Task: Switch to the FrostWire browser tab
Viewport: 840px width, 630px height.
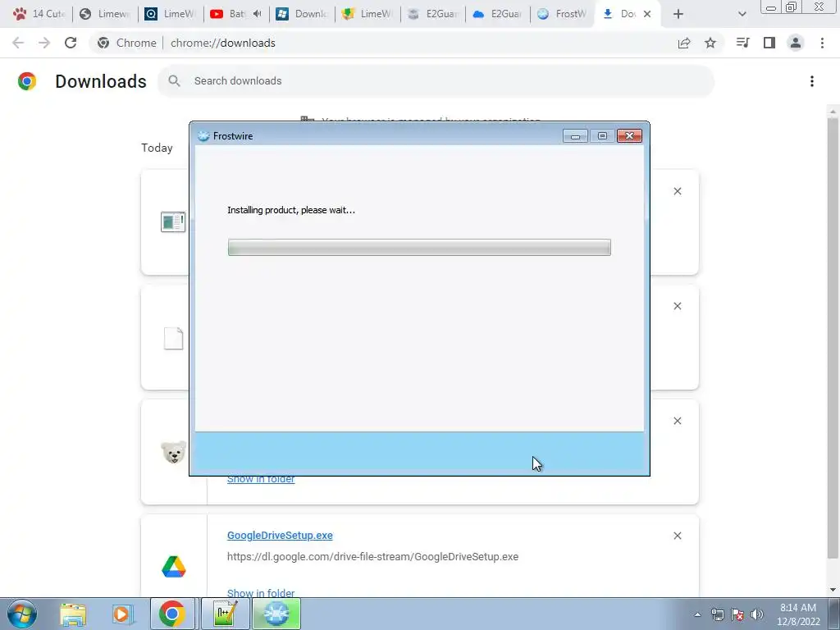Action: [x=563, y=14]
